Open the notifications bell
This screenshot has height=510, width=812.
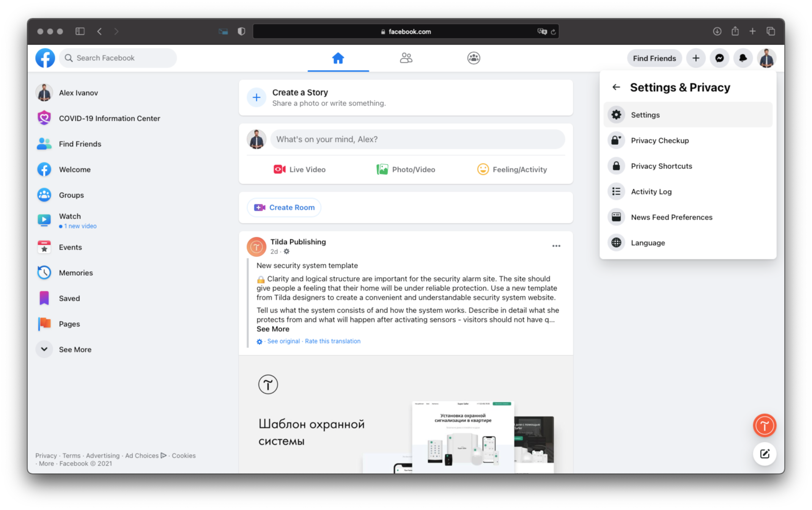(743, 58)
